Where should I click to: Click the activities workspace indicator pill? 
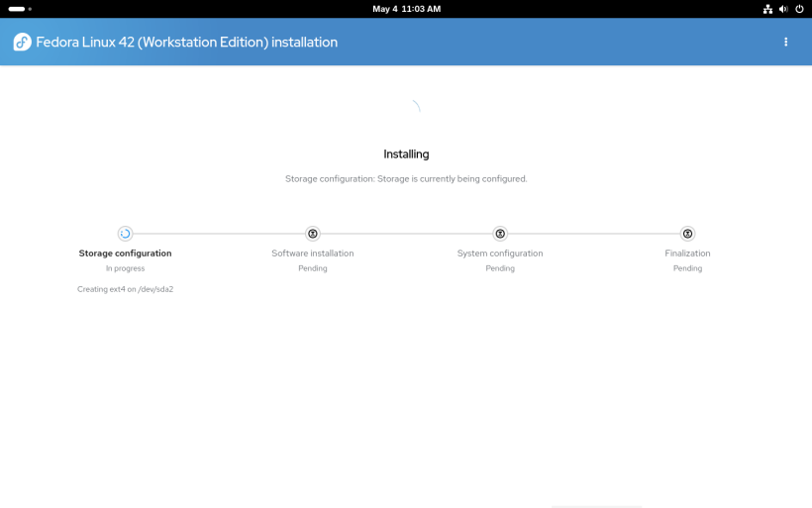(20, 9)
